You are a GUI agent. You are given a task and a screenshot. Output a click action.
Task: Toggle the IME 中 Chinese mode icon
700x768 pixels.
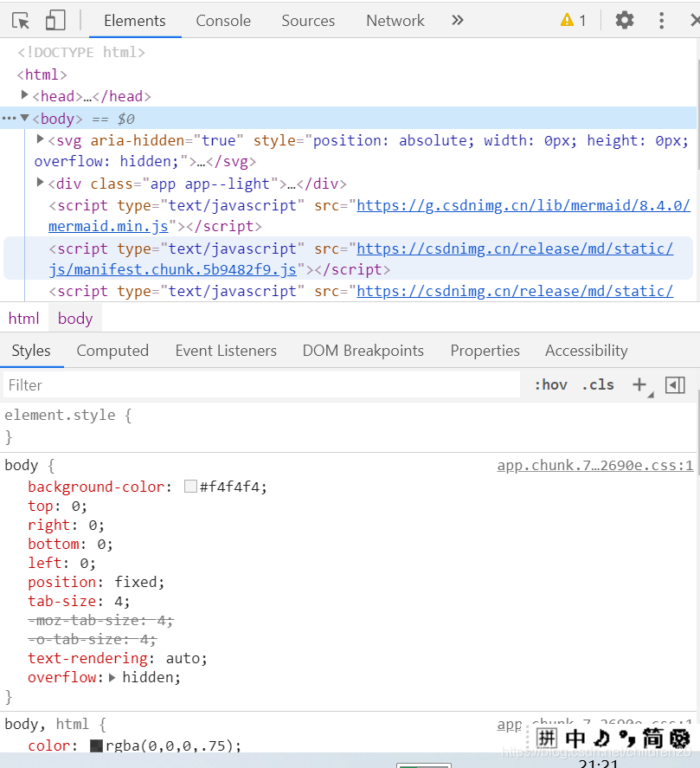[x=575, y=738]
